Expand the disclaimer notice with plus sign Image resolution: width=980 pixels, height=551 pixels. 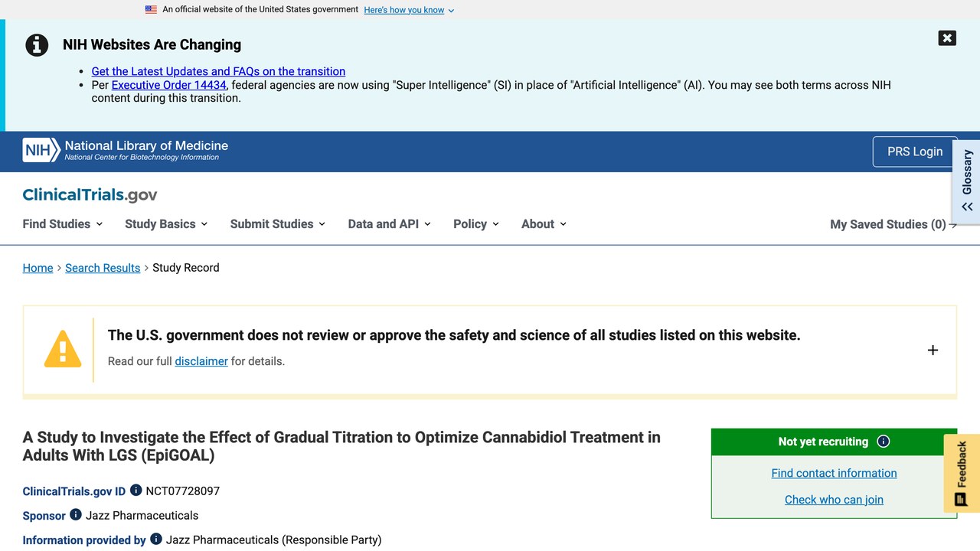point(933,350)
